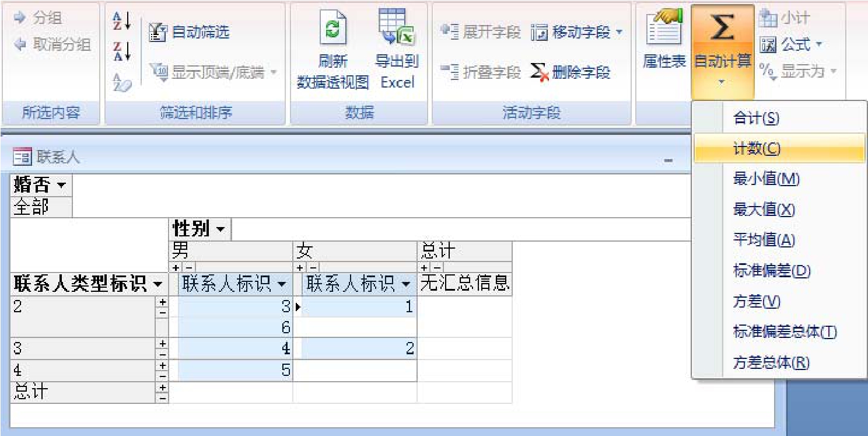Click 导出到 Excel export icon
The height and width of the screenshot is (436, 868).
click(397, 29)
